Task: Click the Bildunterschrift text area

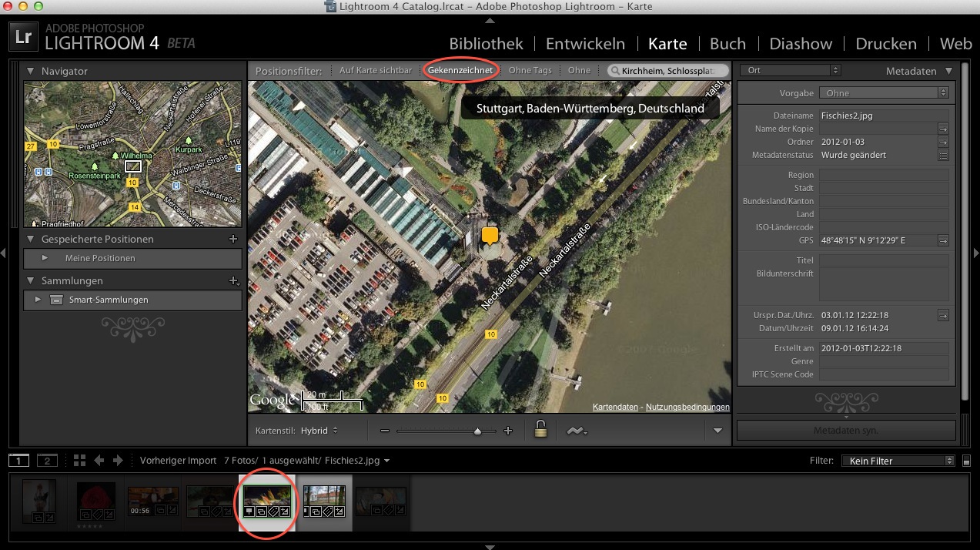Action: [x=884, y=284]
